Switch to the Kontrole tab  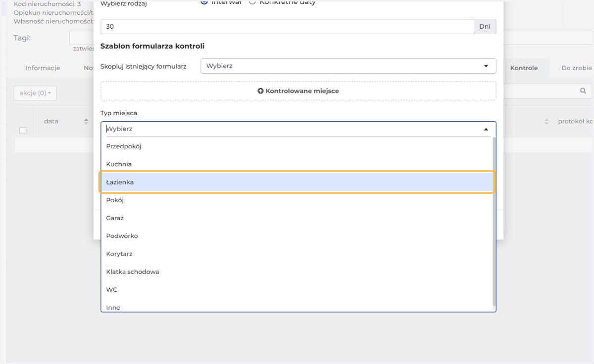[x=524, y=68]
